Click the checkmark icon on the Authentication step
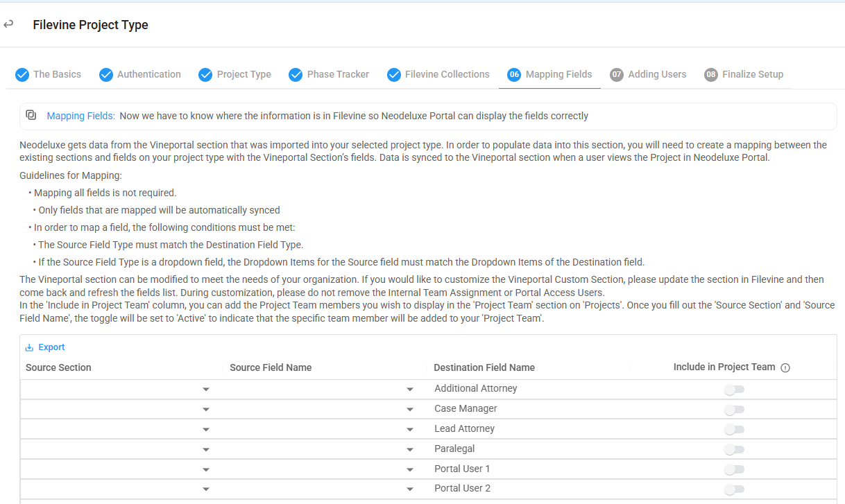 [x=106, y=74]
